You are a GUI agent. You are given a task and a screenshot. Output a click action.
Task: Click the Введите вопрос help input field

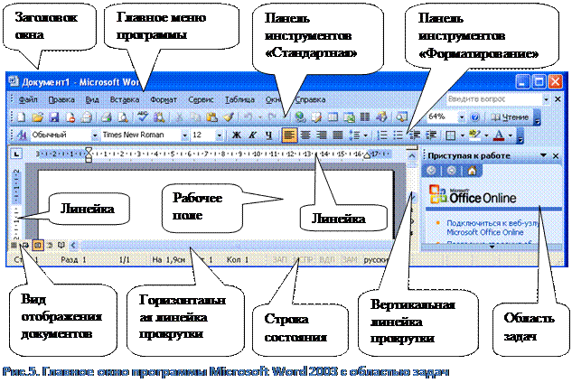(x=494, y=99)
